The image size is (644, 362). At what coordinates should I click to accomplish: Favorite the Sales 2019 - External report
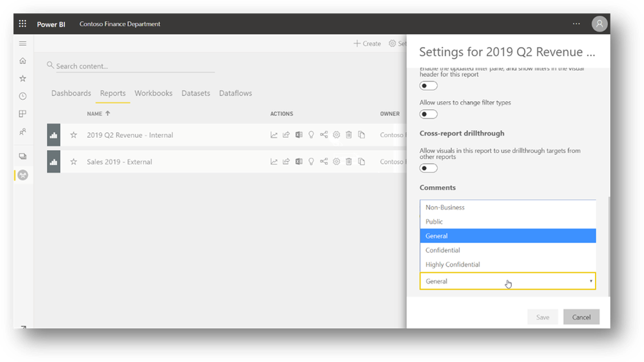[73, 162]
